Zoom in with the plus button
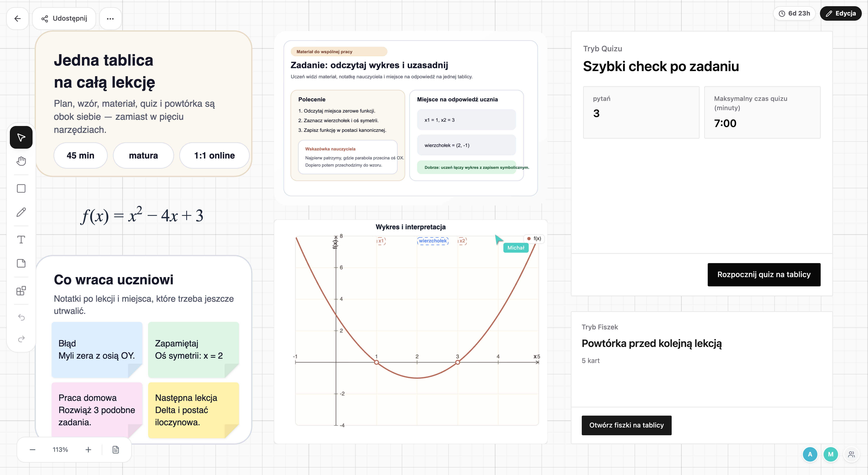 (x=88, y=450)
